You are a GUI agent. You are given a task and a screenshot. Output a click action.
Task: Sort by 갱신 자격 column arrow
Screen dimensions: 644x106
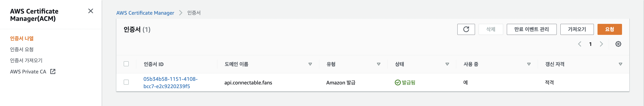tap(620, 64)
